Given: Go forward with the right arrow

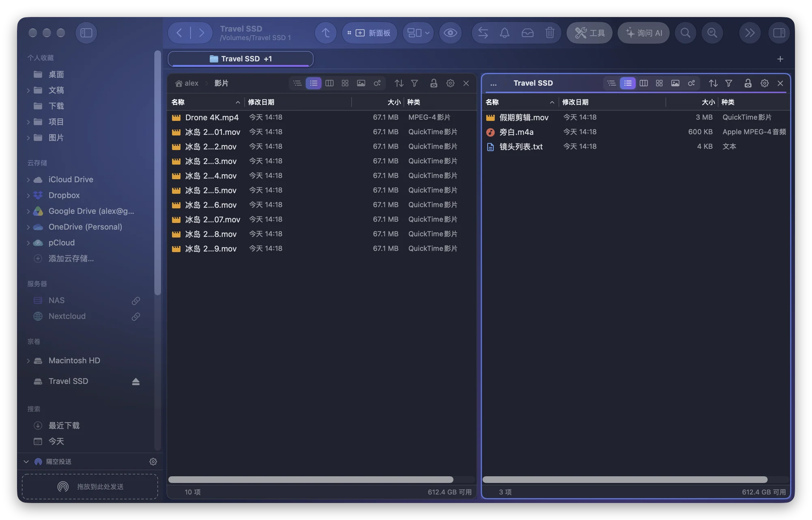Looking at the screenshot, I should click(x=201, y=33).
